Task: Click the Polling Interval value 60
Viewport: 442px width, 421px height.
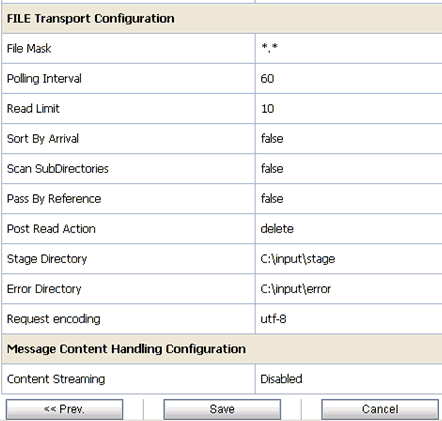Action: pyautogui.click(x=267, y=79)
